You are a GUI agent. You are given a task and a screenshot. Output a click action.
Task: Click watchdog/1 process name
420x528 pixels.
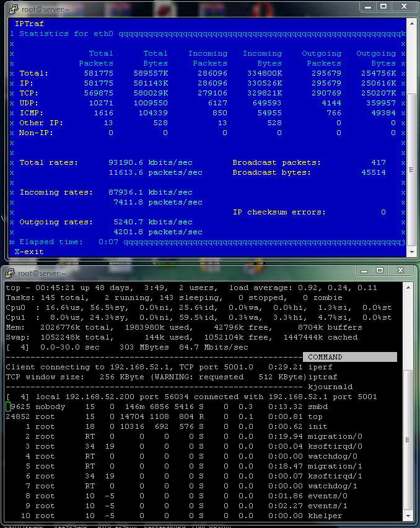point(333,486)
